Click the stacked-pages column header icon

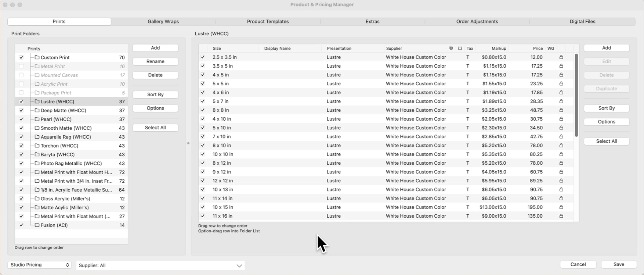pyautogui.click(x=451, y=48)
